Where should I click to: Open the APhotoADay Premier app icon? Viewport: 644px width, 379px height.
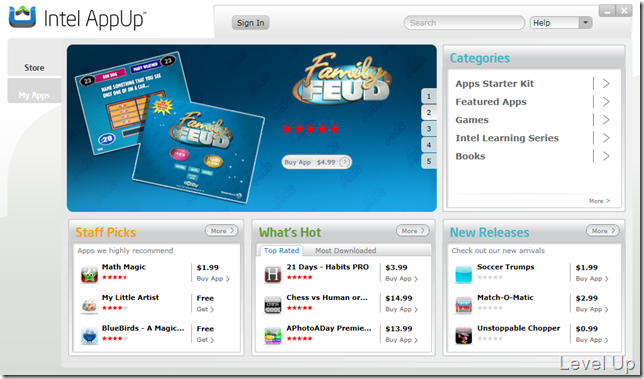point(273,335)
